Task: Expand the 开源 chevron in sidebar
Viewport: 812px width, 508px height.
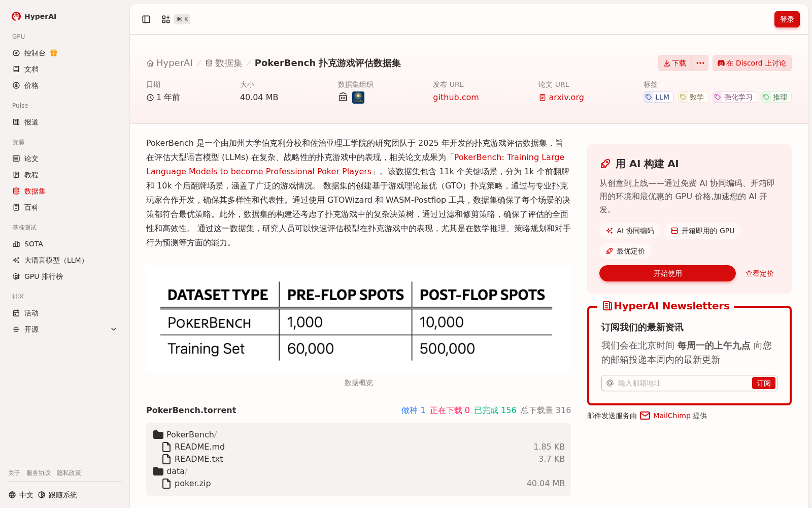Action: tap(114, 329)
